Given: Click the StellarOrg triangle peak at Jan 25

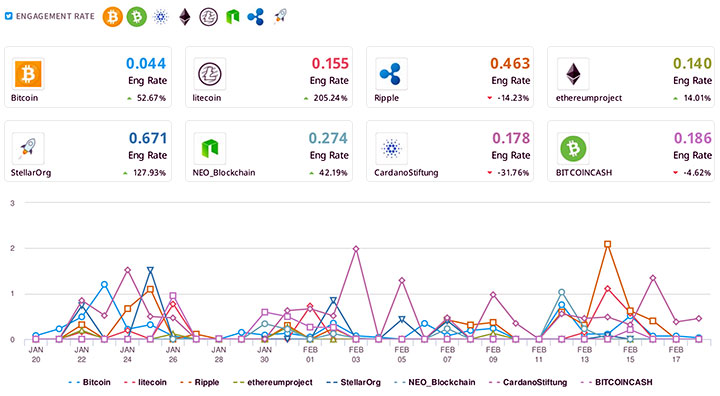Looking at the screenshot, I should click(x=150, y=270).
